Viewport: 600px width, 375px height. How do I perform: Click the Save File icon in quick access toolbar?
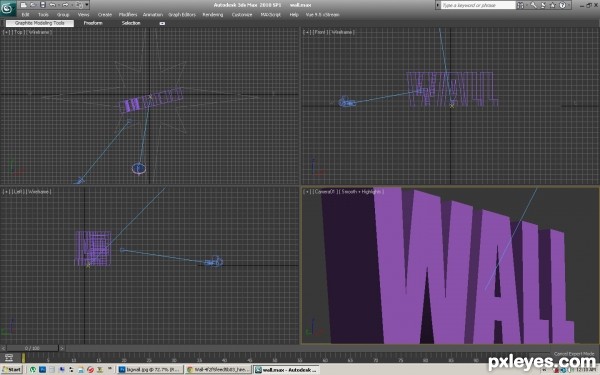[43, 5]
